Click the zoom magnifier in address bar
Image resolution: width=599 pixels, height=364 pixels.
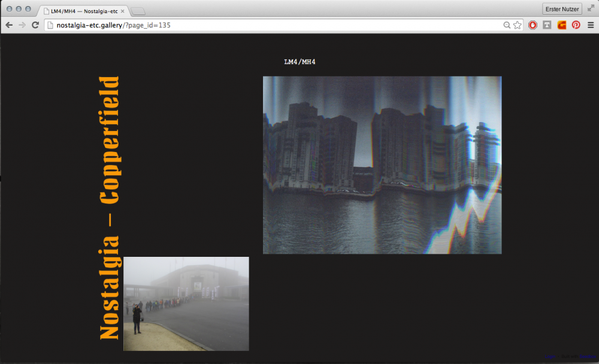coord(507,25)
